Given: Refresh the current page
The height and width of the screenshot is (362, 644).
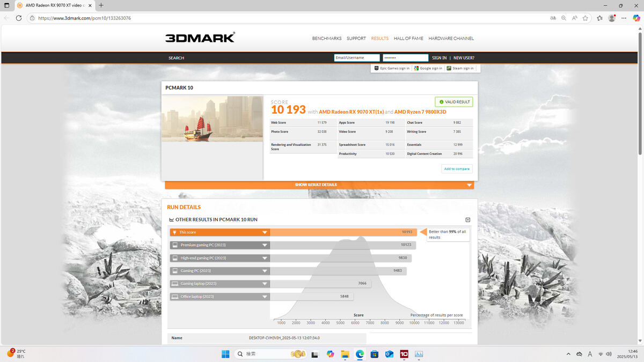Looking at the screenshot, I should pos(19,18).
